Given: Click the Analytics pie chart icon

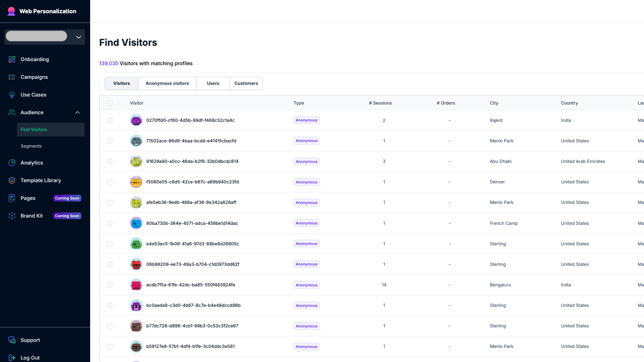Looking at the screenshot, I should coord(12,163).
